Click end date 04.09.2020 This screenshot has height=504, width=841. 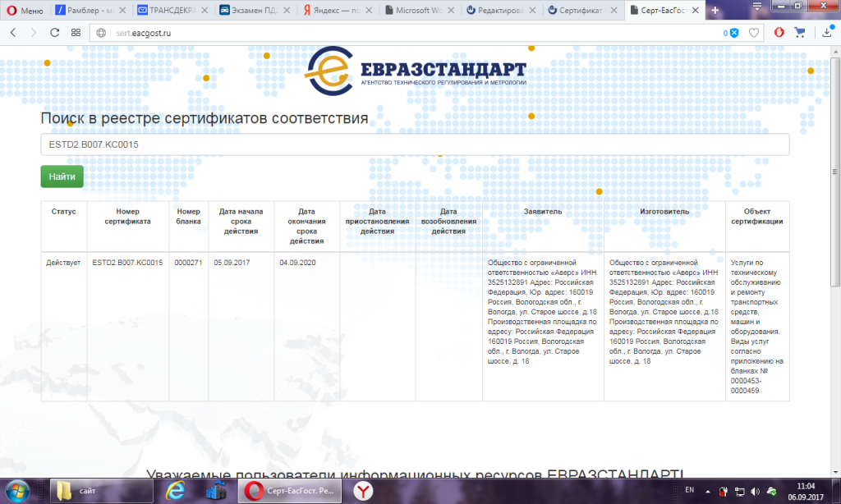pos(297,263)
